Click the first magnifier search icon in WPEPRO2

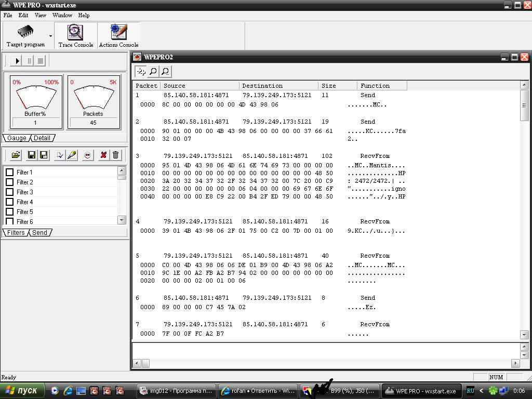(x=153, y=71)
